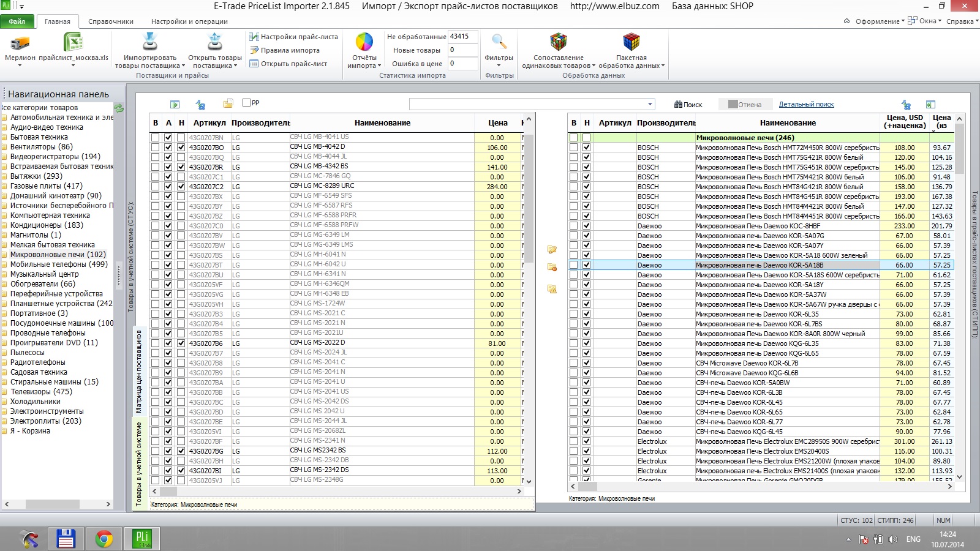Open the Файл menu
Viewport: 980px width, 551px height.
pos(17,21)
